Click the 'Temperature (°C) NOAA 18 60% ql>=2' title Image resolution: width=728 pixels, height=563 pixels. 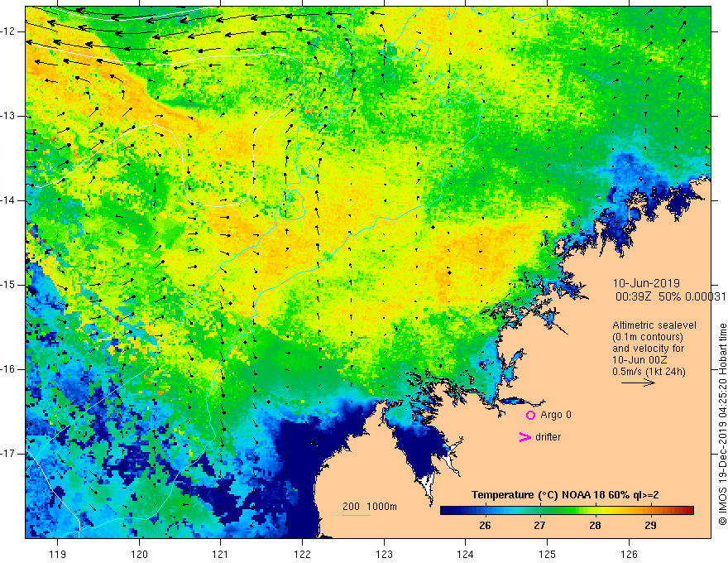(565, 495)
